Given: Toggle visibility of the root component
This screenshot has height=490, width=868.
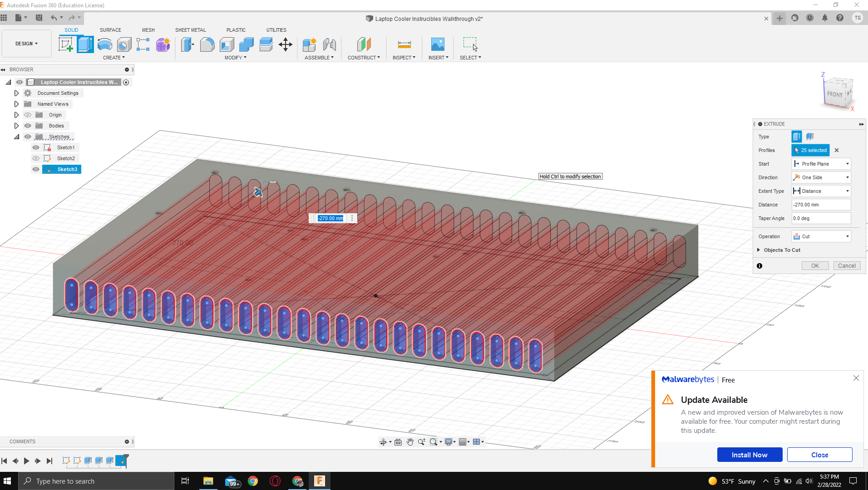Looking at the screenshot, I should [20, 82].
